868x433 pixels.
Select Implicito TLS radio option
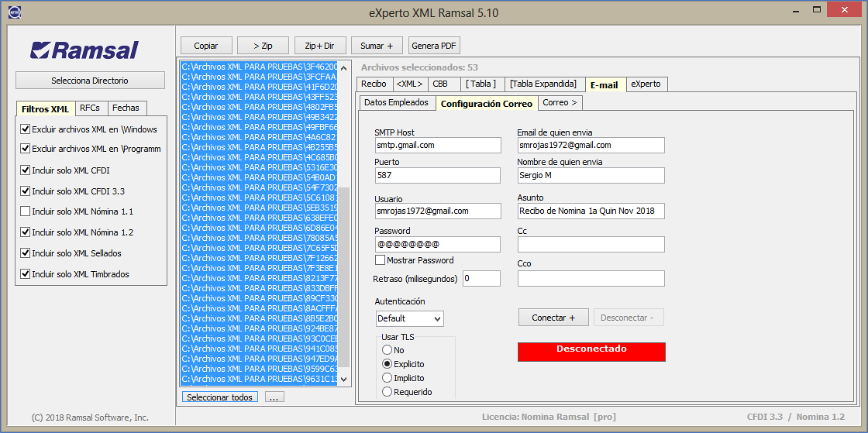[387, 378]
